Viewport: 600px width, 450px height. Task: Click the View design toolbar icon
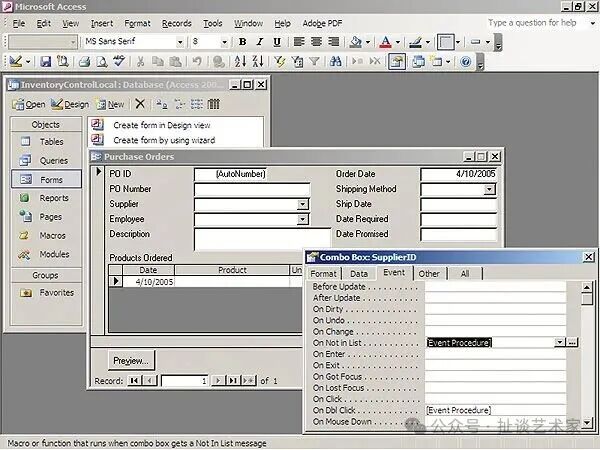[x=15, y=62]
